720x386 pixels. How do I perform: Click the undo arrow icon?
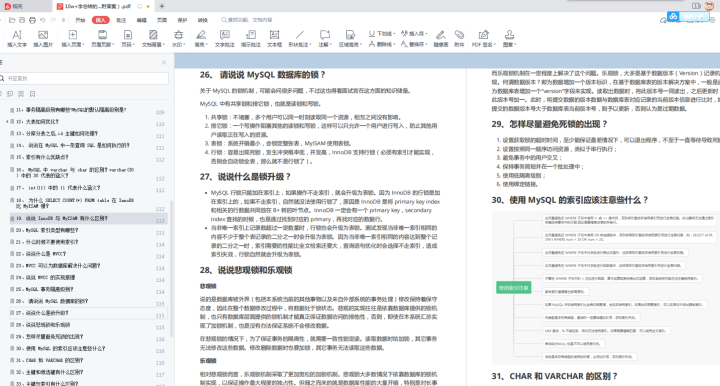tap(43, 20)
